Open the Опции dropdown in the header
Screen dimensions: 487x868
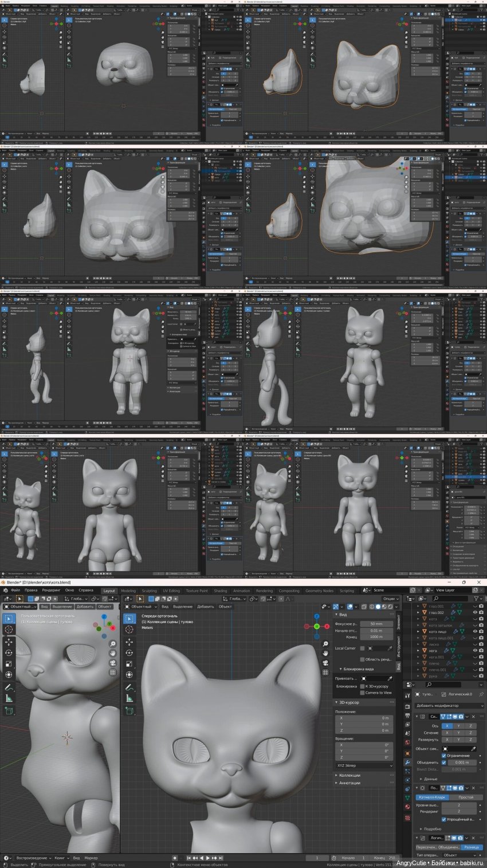390,599
